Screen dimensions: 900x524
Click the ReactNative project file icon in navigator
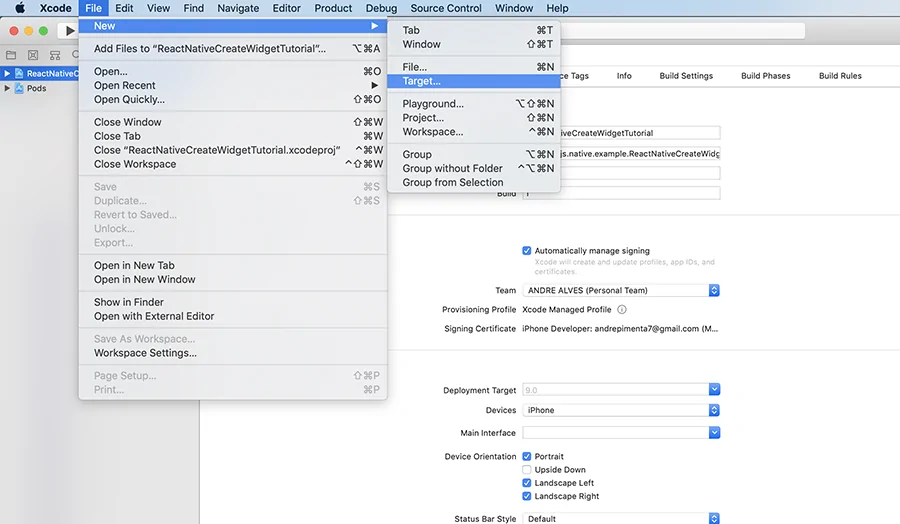point(19,73)
